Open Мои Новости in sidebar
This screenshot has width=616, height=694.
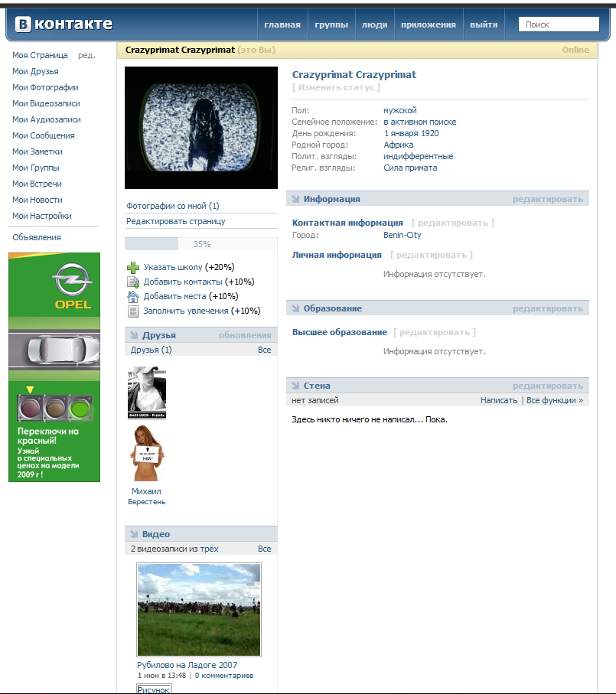37,200
